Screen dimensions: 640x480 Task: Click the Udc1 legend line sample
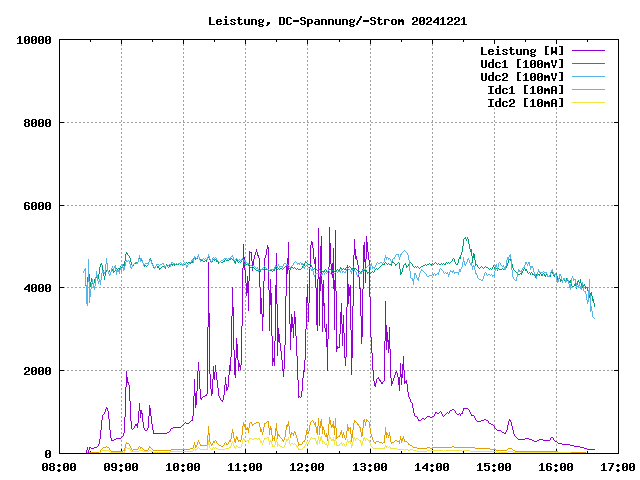tap(588, 64)
